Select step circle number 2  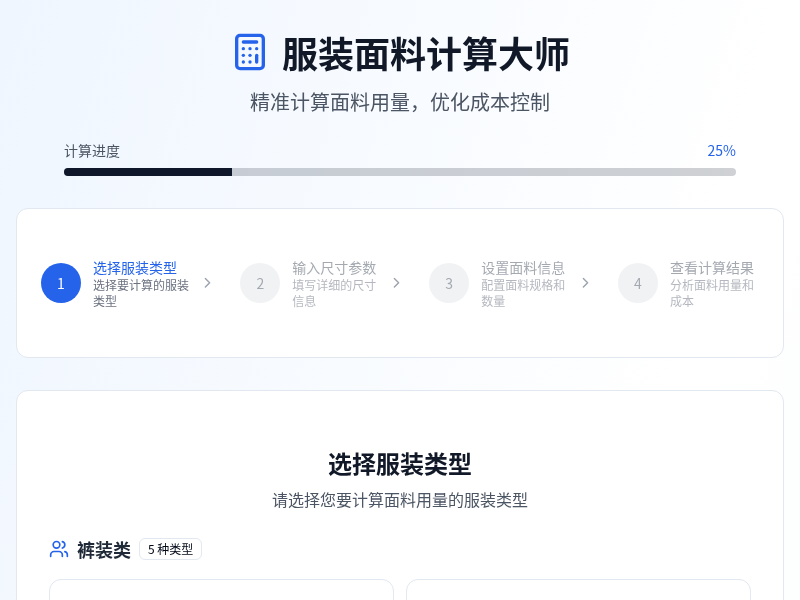click(260, 283)
